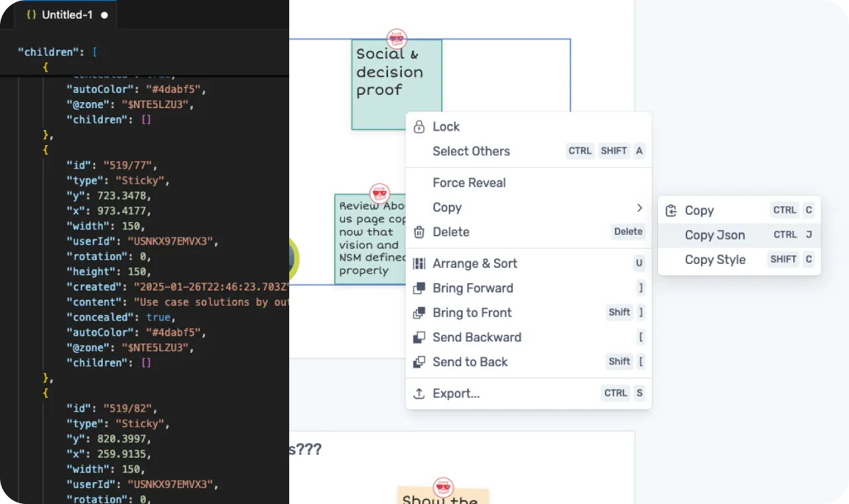Select Others using the context menu entry

pyautogui.click(x=471, y=151)
